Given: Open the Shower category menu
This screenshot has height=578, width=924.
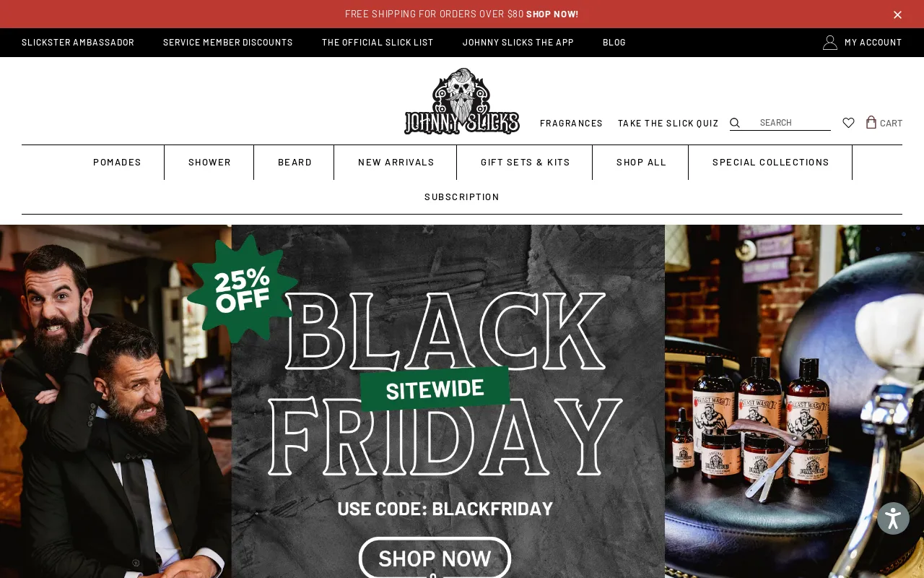Looking at the screenshot, I should click(209, 162).
